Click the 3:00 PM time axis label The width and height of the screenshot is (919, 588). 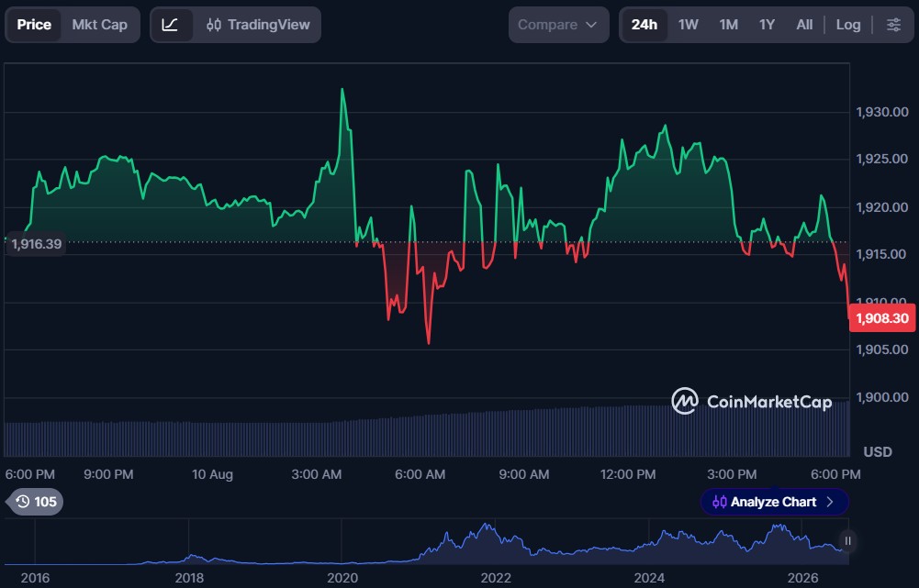point(732,474)
